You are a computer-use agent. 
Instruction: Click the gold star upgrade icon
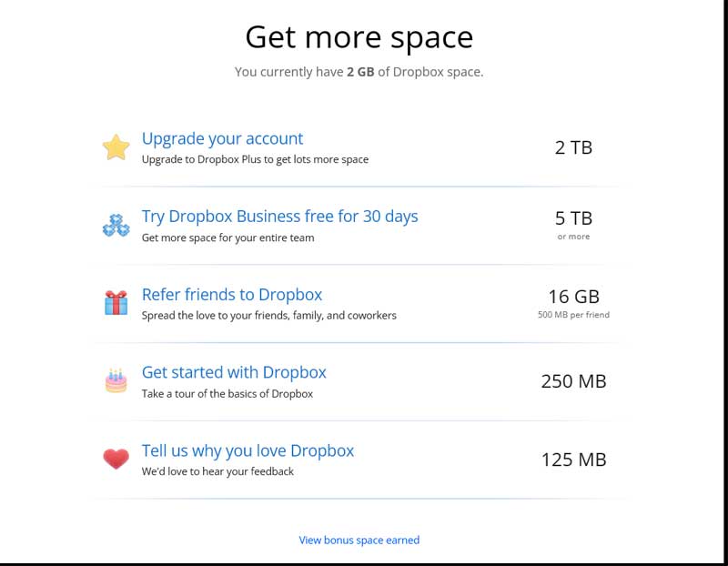(x=116, y=147)
